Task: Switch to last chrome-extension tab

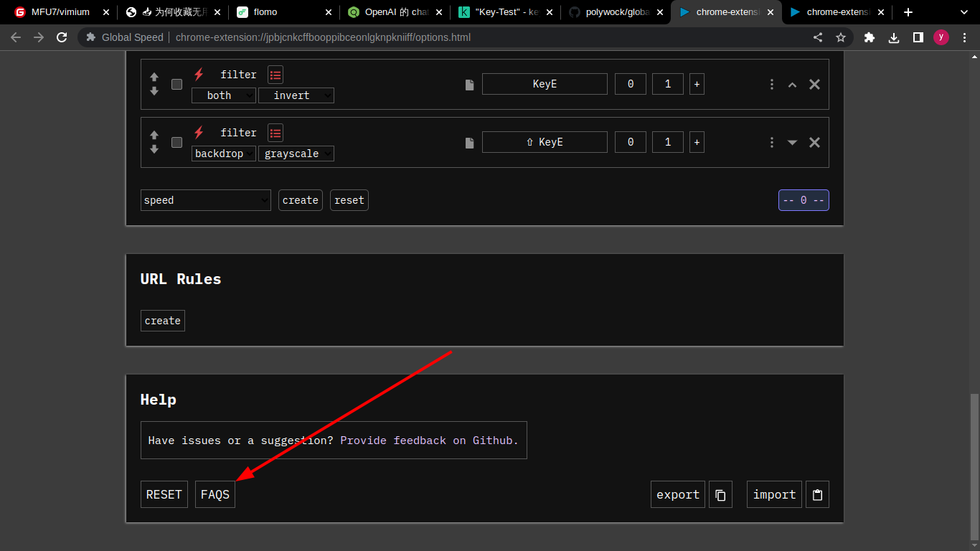Action: (x=836, y=12)
